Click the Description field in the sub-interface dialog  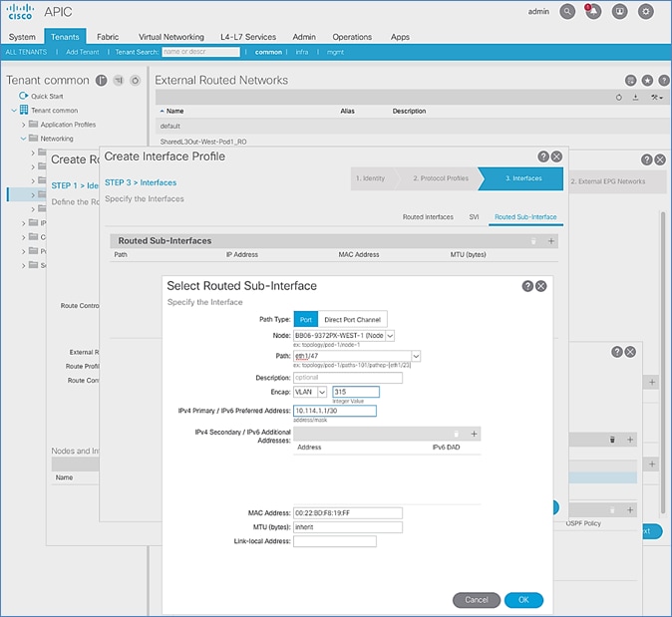click(348, 378)
